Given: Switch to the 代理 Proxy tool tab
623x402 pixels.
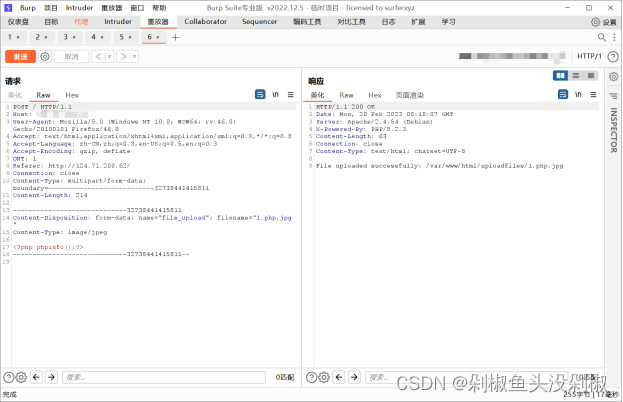Looking at the screenshot, I should 81,21.
